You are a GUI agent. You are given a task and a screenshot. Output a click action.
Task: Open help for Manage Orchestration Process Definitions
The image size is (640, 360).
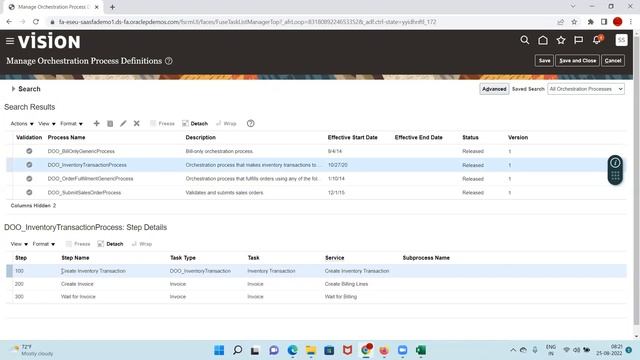(169, 61)
